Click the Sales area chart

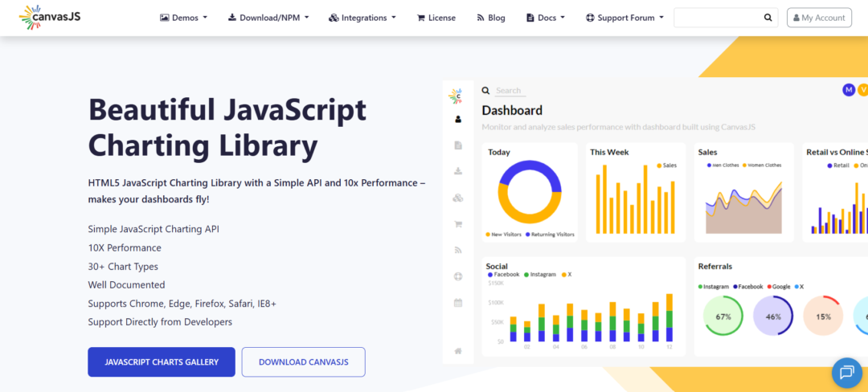point(744,207)
